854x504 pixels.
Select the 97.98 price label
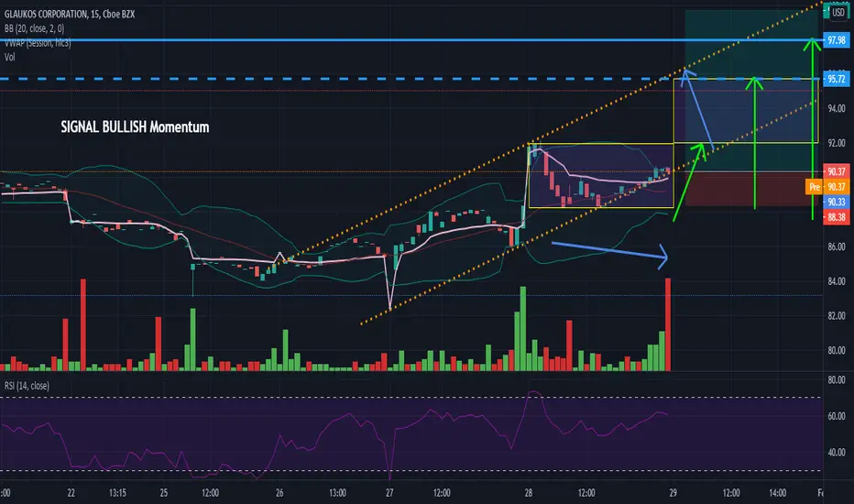[836, 40]
